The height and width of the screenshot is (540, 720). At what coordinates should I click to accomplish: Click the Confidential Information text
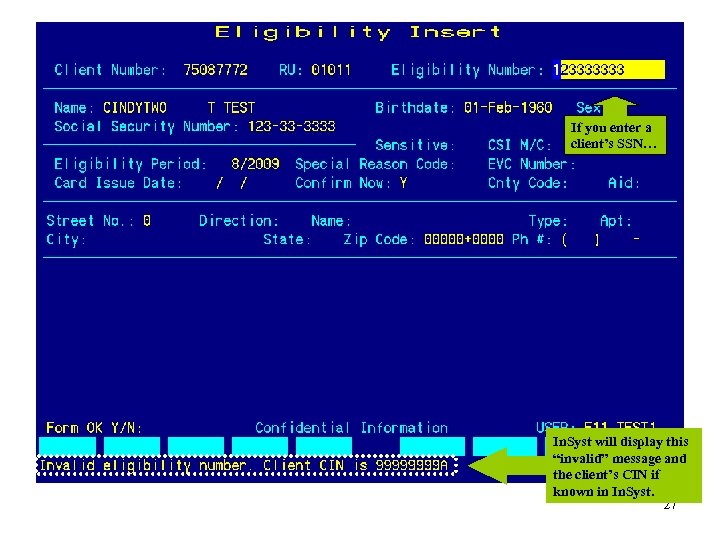(351, 428)
